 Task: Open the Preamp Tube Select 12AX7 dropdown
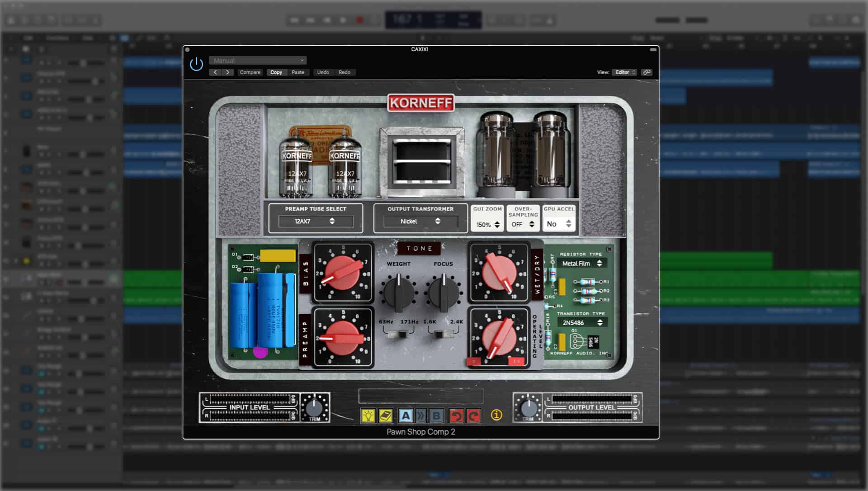(316, 221)
